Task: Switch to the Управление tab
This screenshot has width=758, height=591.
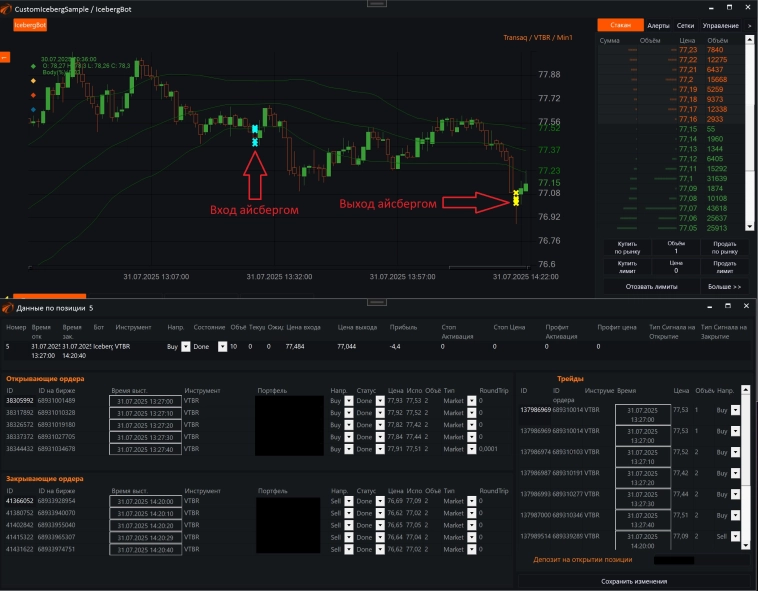Action: 720,26
